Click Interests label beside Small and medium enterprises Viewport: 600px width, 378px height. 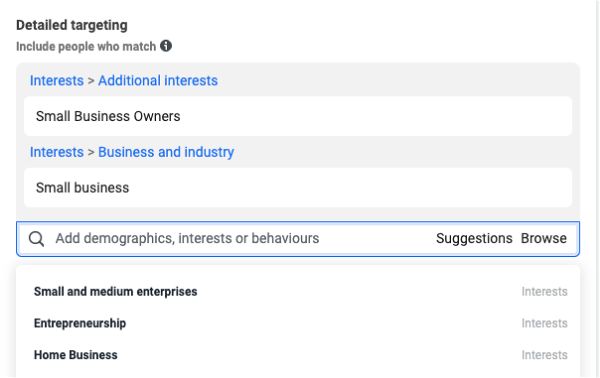coord(544,292)
